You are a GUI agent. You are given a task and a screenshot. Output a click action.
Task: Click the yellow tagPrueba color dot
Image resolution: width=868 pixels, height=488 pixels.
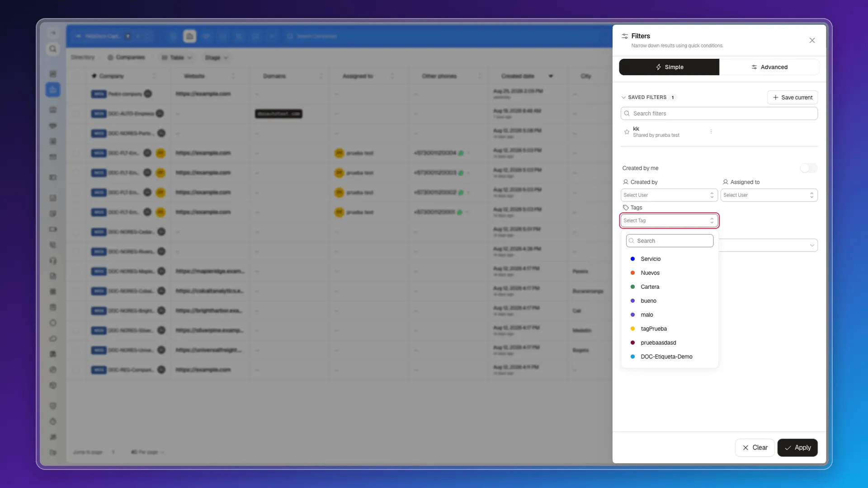pyautogui.click(x=632, y=329)
